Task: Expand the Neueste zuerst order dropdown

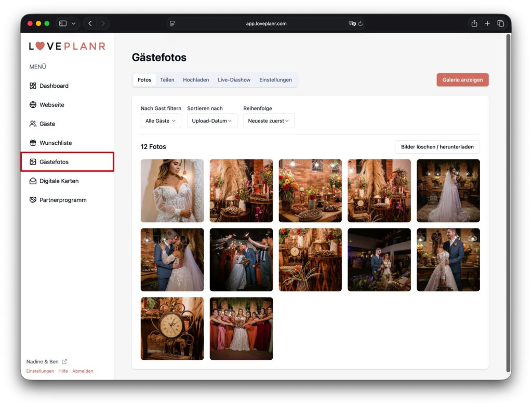Action: click(x=269, y=121)
